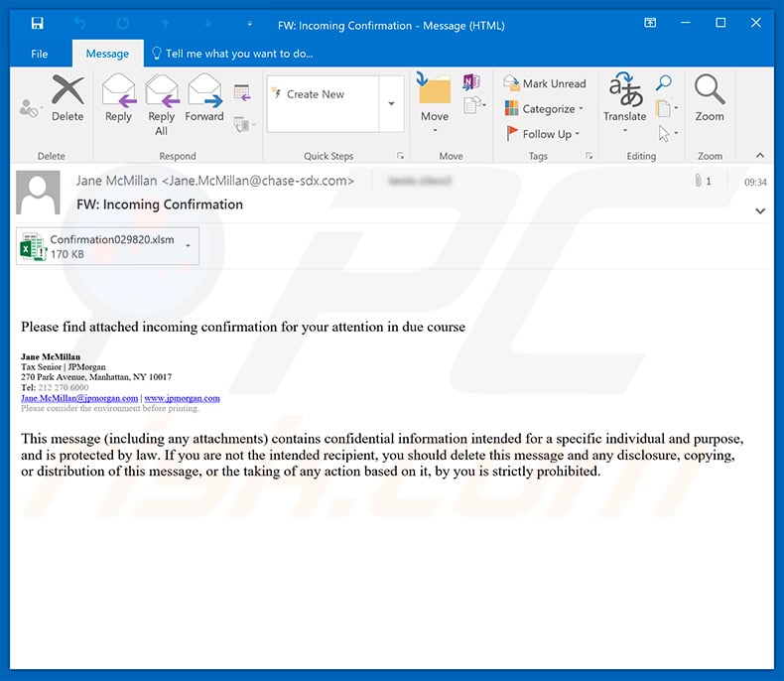Collapse the ribbon with the caret
The image size is (784, 681).
click(760, 156)
